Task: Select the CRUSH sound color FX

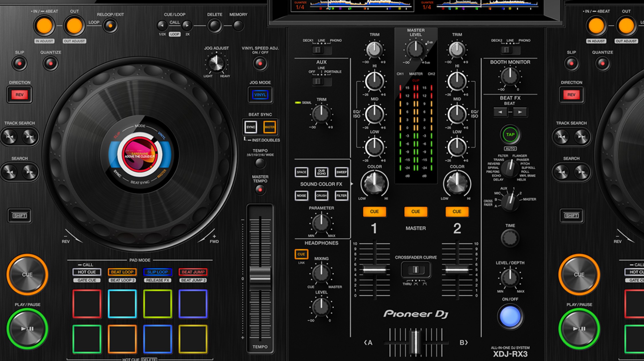Action: (321, 196)
